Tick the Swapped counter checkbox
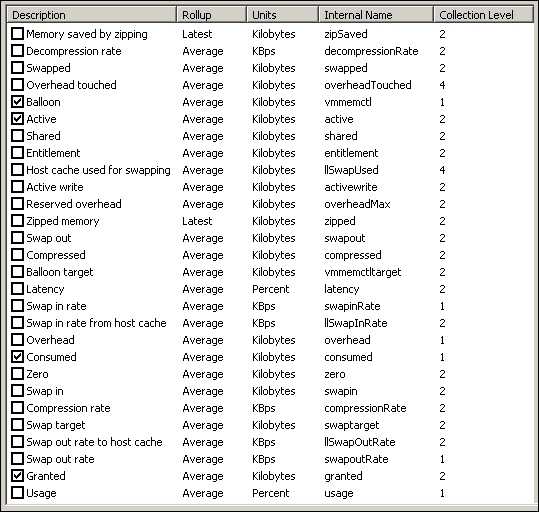This screenshot has width=539, height=512. point(17,68)
